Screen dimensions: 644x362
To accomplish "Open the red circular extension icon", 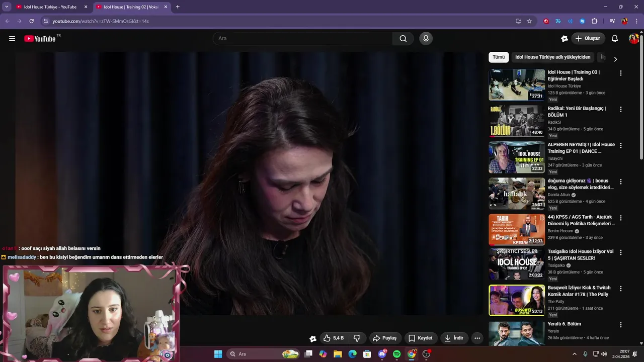I will [546, 21].
